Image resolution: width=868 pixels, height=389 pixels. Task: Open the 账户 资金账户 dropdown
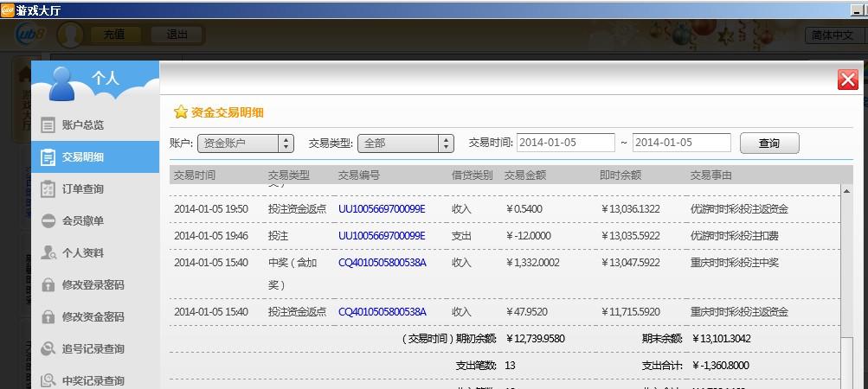click(246, 143)
